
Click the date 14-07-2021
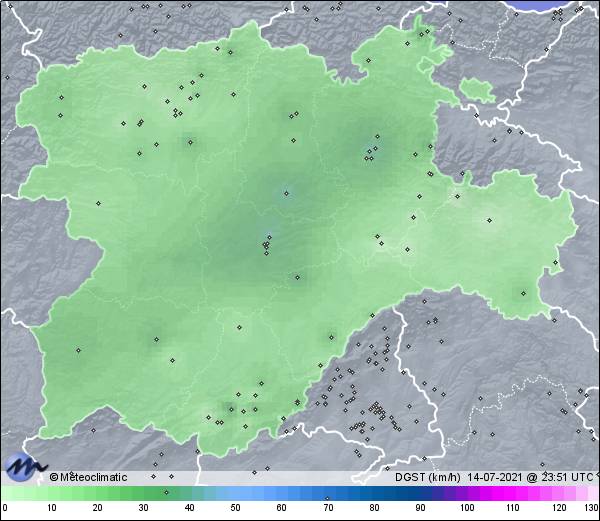pos(494,477)
